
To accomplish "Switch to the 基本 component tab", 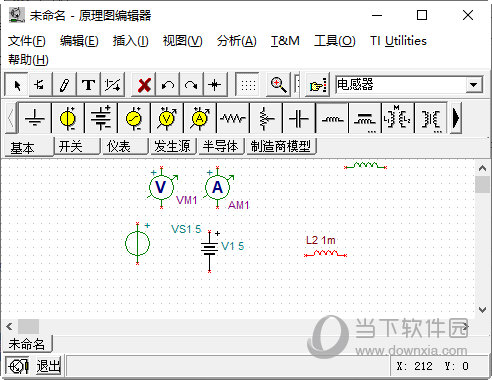I will tap(29, 147).
